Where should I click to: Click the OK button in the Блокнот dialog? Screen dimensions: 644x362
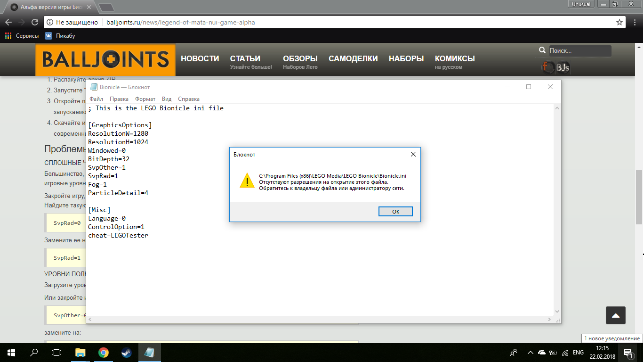(x=395, y=212)
